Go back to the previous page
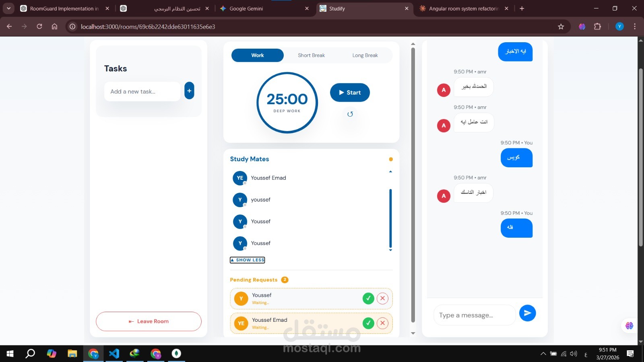This screenshot has width=644, height=362. [x=9, y=27]
